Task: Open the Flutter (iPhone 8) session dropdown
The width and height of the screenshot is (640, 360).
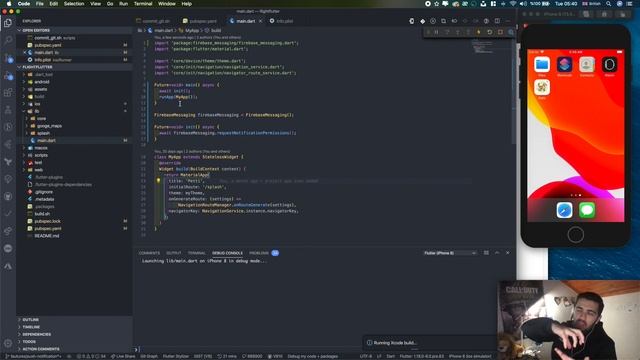Action: [450, 253]
